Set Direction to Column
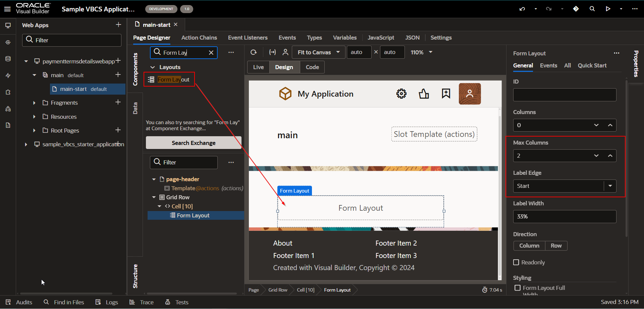Screen dimensions: 644x309 point(529,246)
